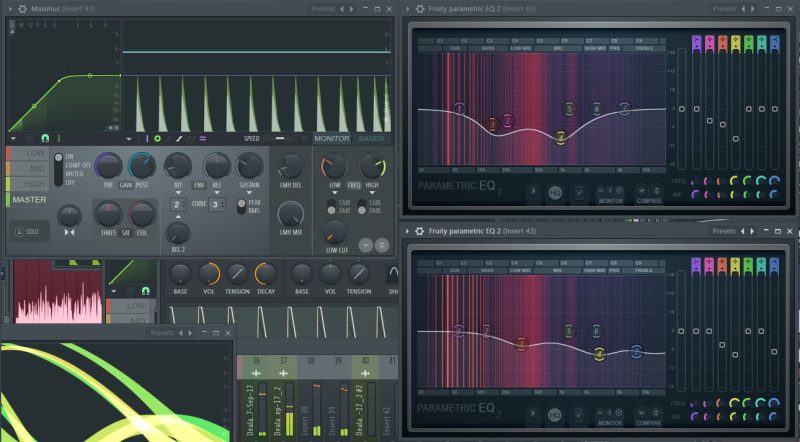Viewport: 800px width, 442px height.
Task: Switch to BANDS view in Maximus
Action: click(x=371, y=138)
